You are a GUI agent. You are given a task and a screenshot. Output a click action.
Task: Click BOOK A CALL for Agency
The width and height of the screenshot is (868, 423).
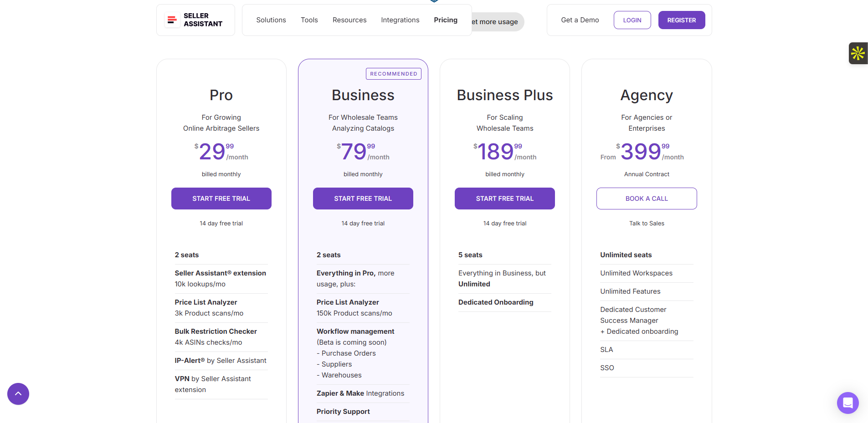coord(647,199)
